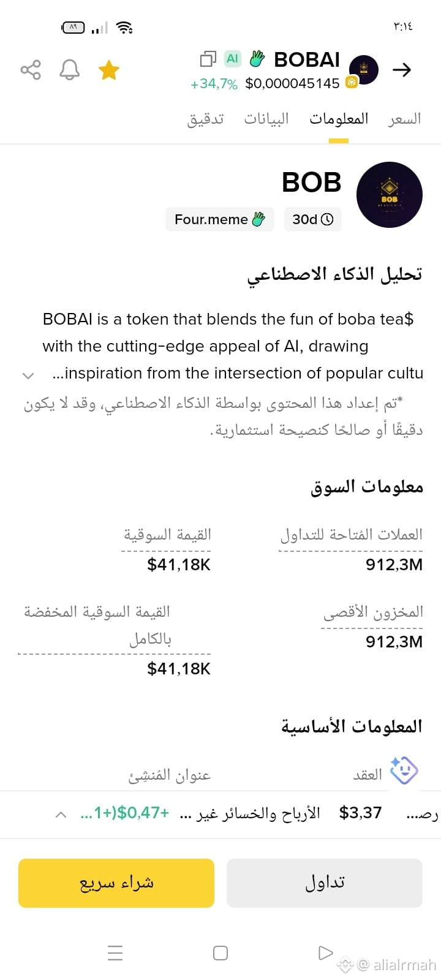The height and width of the screenshot is (980, 441).
Task: Tap the شراء سريع quick buy button
Action: coord(116,883)
